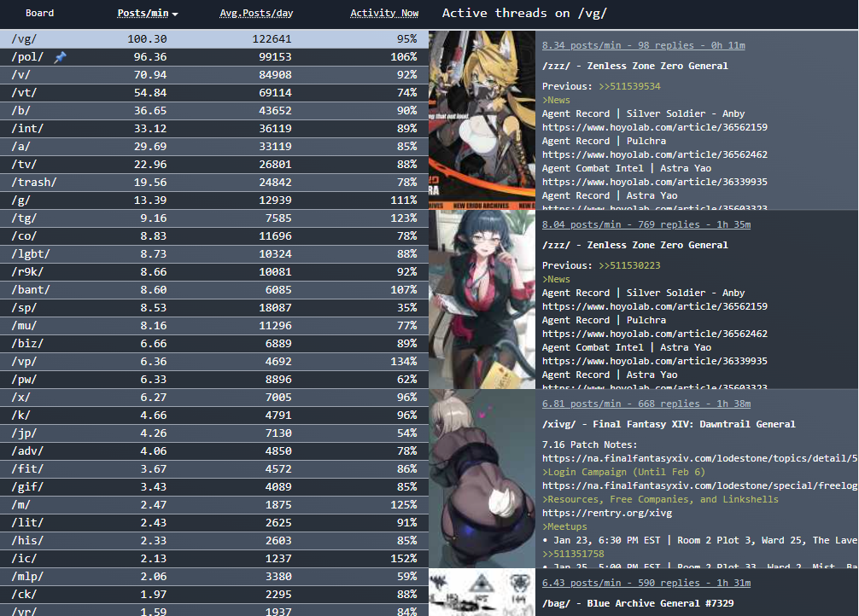The height and width of the screenshot is (616, 859).
Task: Select the /sp/ board row
Action: coord(214,308)
